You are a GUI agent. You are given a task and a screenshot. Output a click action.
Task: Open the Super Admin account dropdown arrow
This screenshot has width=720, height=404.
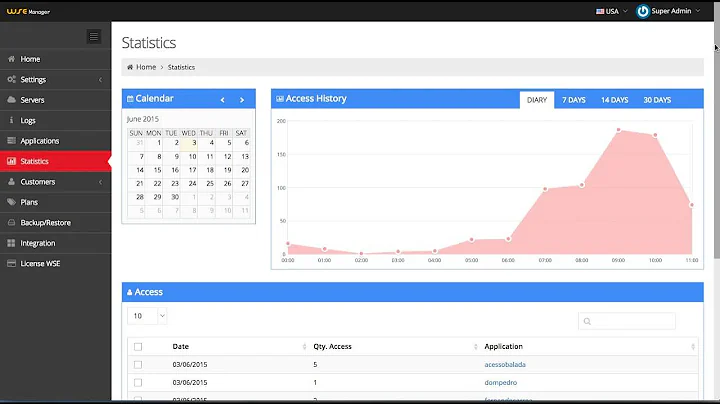pos(698,11)
